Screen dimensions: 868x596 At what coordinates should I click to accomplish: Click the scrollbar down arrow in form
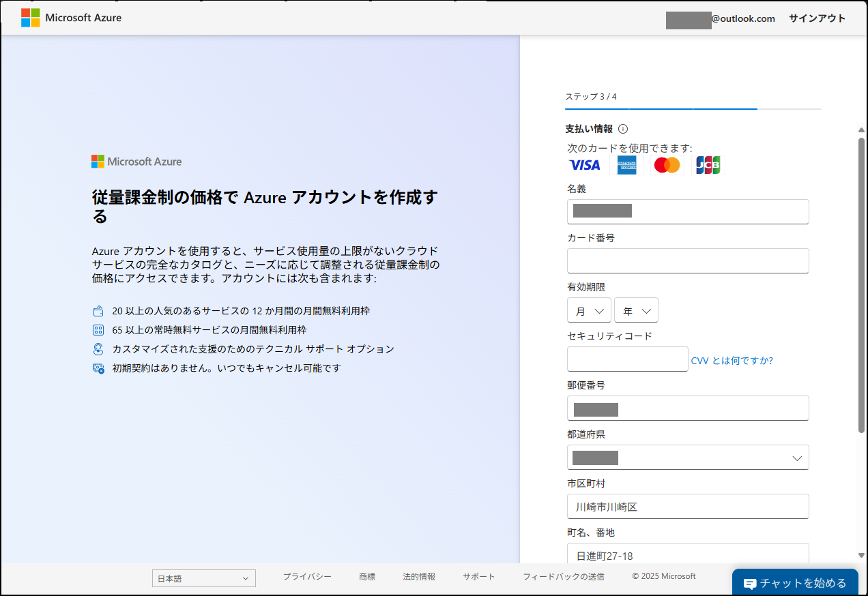(x=861, y=556)
